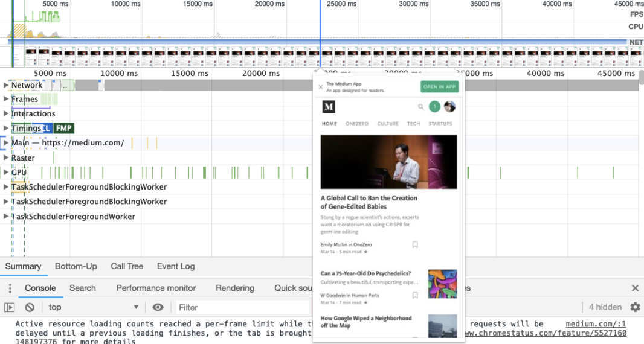Expand the GPU track
644x344 pixels.
(x=6, y=172)
